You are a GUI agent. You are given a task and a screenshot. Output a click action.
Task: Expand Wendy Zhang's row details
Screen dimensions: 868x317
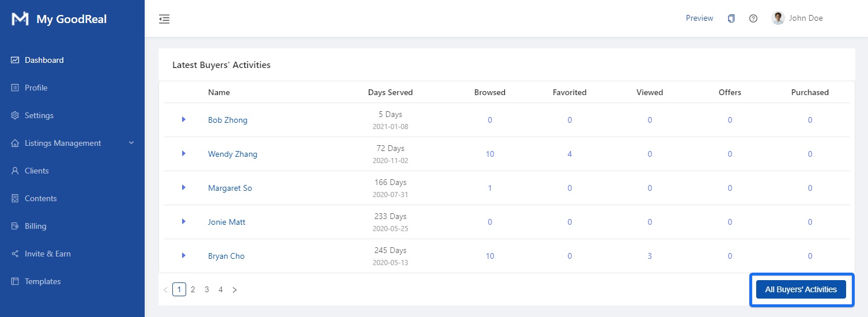tap(183, 153)
